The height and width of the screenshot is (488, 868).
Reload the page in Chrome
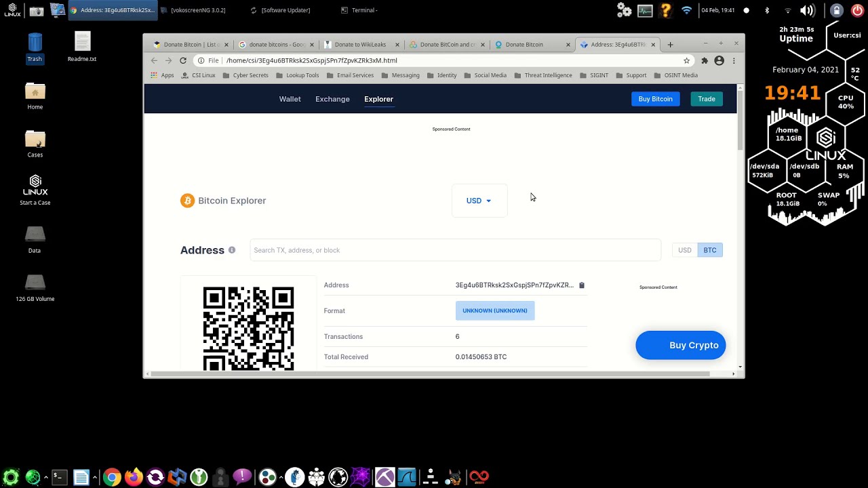click(183, 60)
